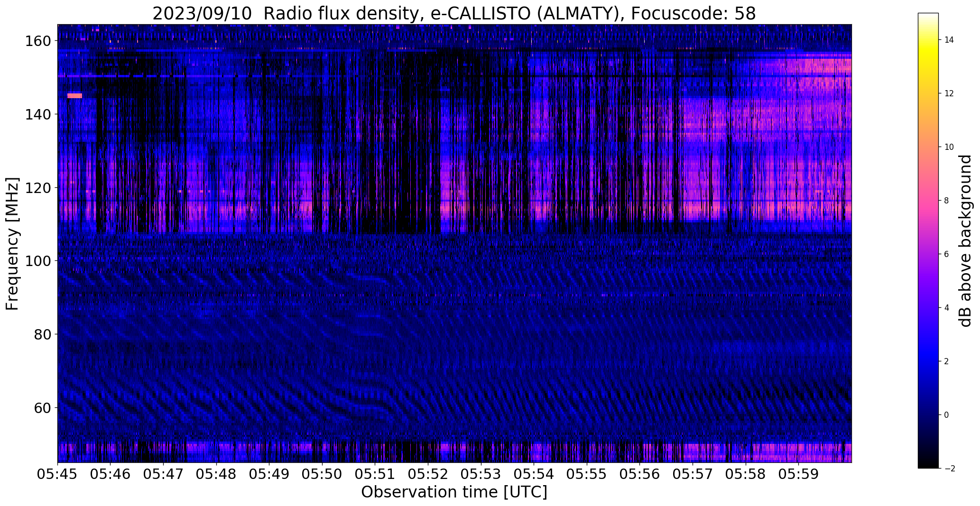Click the colorbar tick label 4
The width and height of the screenshot is (980, 506).
click(x=947, y=308)
